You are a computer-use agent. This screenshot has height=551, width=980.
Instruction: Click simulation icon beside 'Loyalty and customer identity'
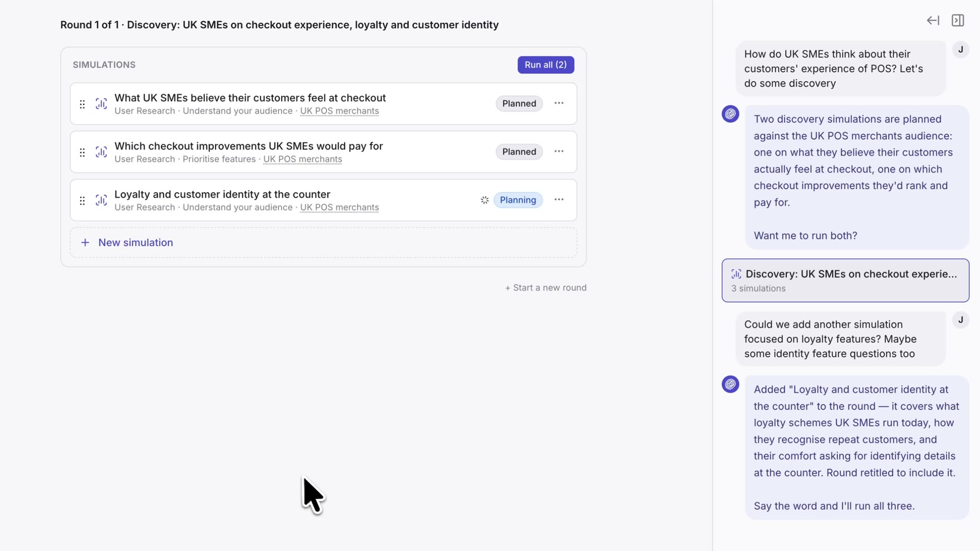coord(101,200)
